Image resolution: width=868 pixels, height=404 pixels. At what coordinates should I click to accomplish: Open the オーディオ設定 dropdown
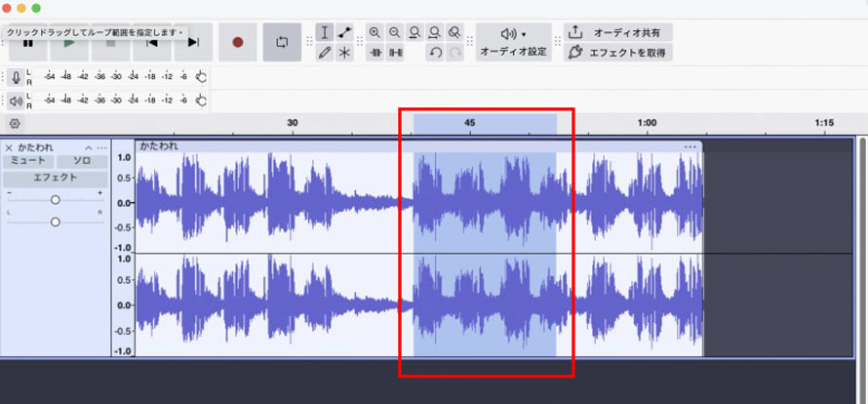pos(513,43)
